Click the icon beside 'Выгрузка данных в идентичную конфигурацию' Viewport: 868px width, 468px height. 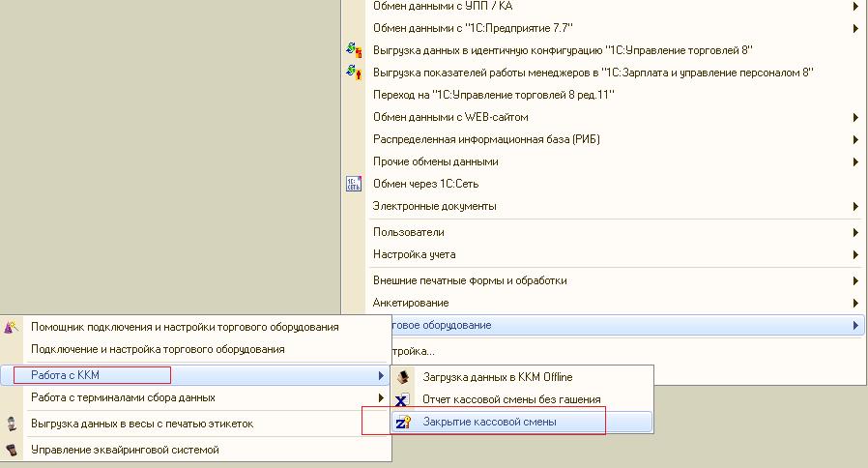354,50
